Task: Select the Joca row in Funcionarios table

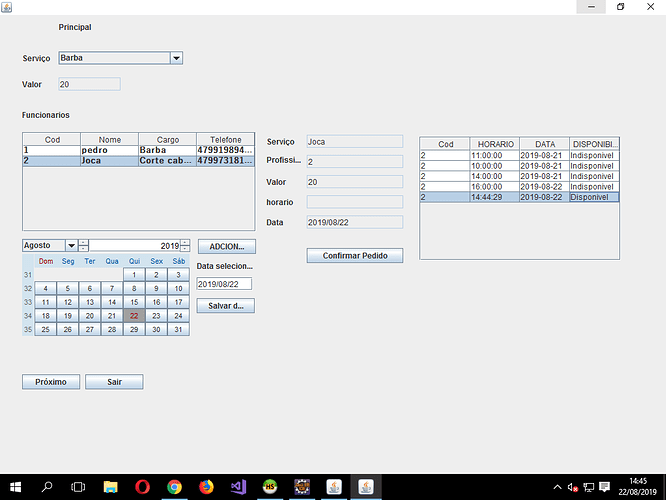Action: click(138, 161)
